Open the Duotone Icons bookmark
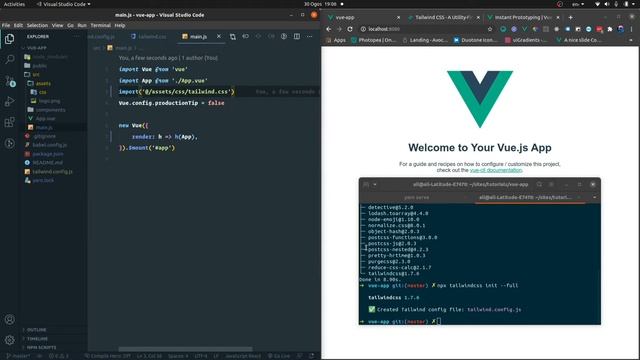 click(x=476, y=40)
